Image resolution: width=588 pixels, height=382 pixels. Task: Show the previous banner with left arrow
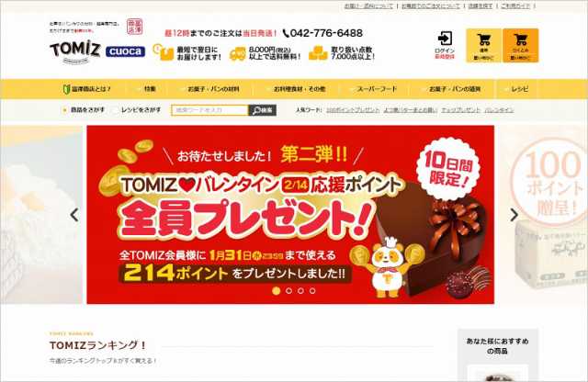point(74,215)
